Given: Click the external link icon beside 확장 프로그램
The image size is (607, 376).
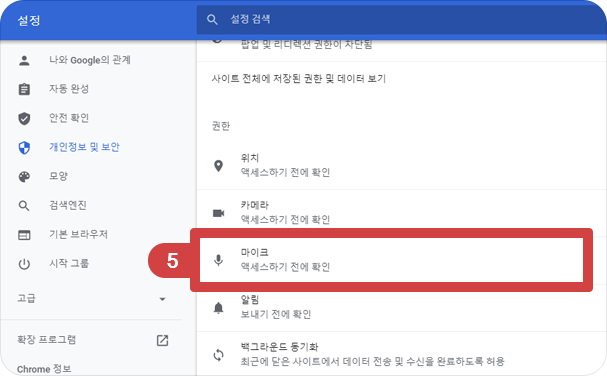Looking at the screenshot, I should coord(162,340).
